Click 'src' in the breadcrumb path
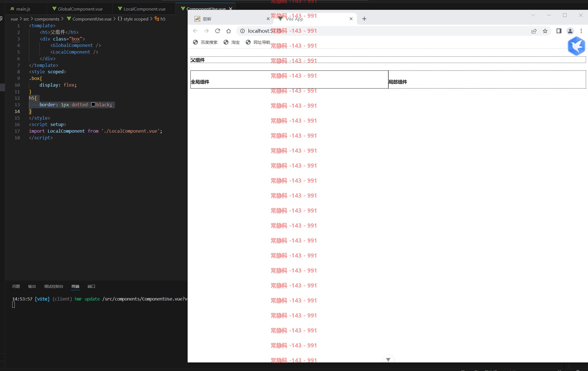 pyautogui.click(x=26, y=19)
